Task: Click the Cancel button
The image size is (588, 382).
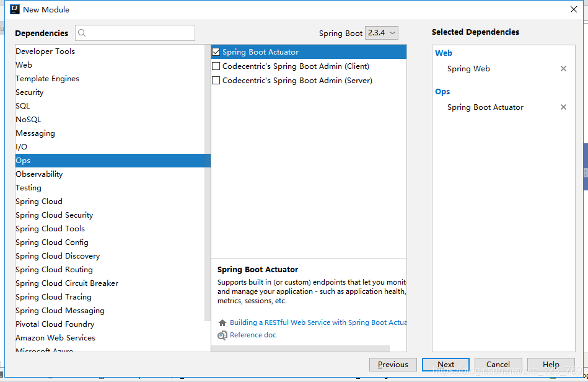Action: click(x=498, y=365)
